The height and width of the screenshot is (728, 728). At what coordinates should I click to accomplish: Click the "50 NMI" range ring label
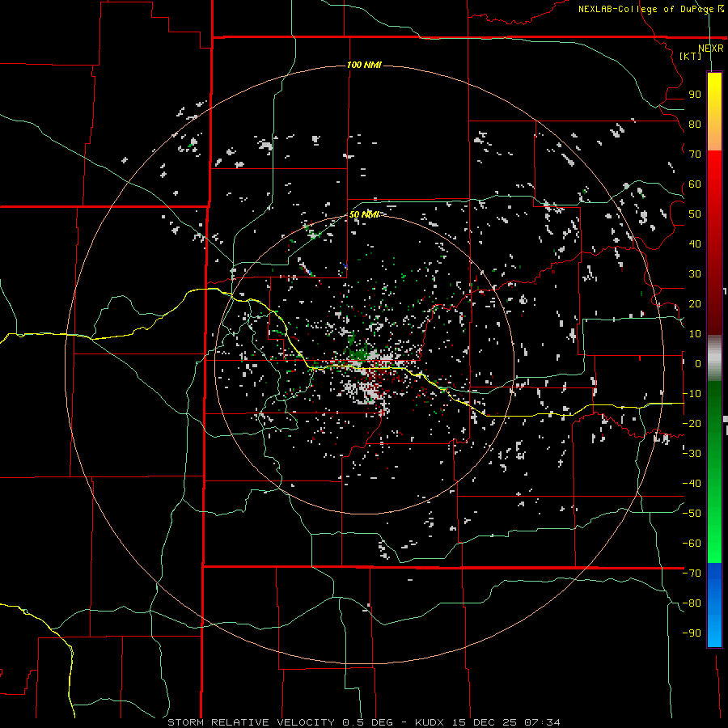tap(364, 214)
